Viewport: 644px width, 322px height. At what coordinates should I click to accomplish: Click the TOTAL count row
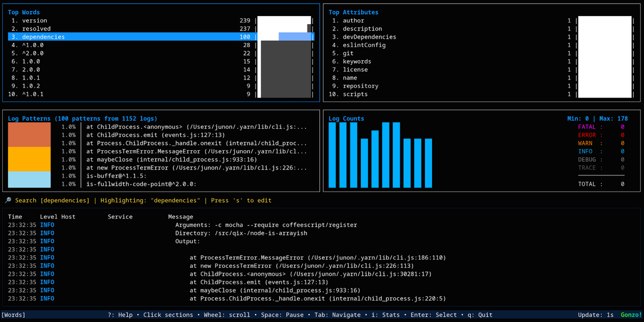point(601,184)
